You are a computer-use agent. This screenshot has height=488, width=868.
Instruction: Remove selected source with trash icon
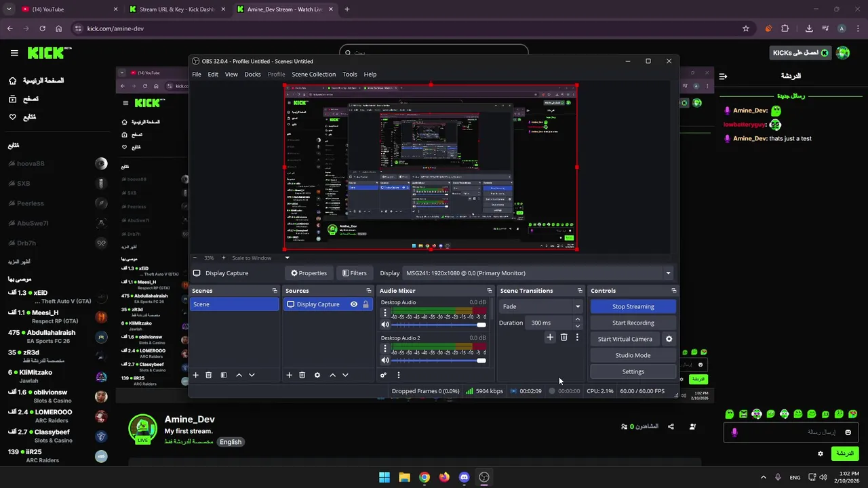point(302,375)
